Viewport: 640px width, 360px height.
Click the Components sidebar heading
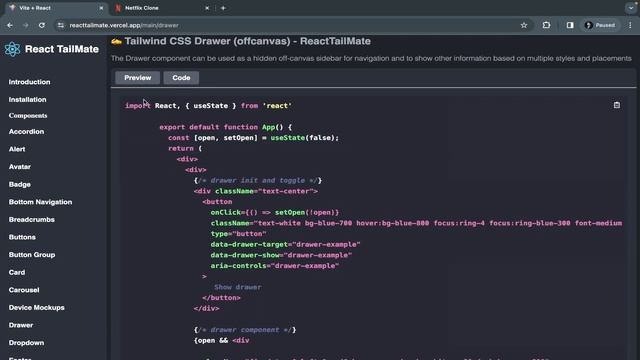click(x=28, y=116)
